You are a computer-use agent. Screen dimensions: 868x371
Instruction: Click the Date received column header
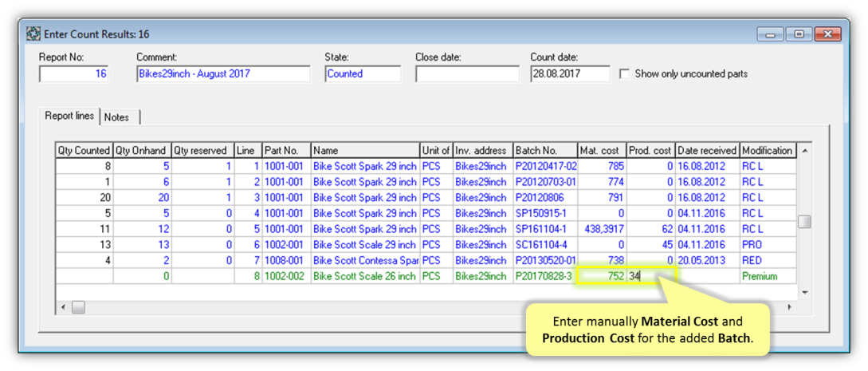pos(707,150)
